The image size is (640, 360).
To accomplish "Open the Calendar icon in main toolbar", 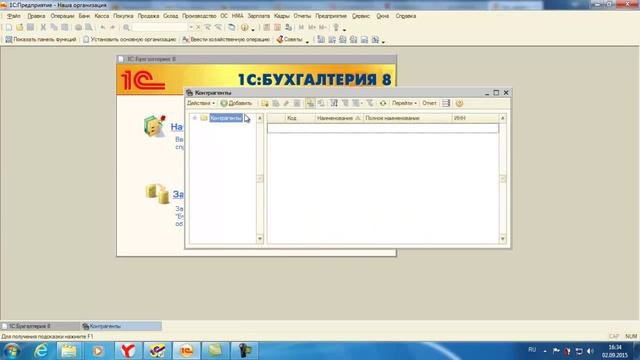I will click(x=277, y=27).
